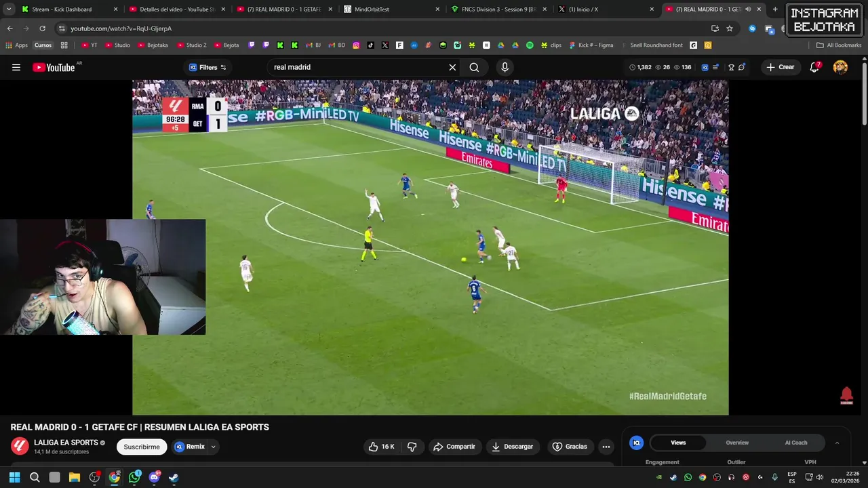The height and width of the screenshot is (488, 868).
Task: Open the LALIGA EA SPORTS channel name link
Action: point(66,443)
